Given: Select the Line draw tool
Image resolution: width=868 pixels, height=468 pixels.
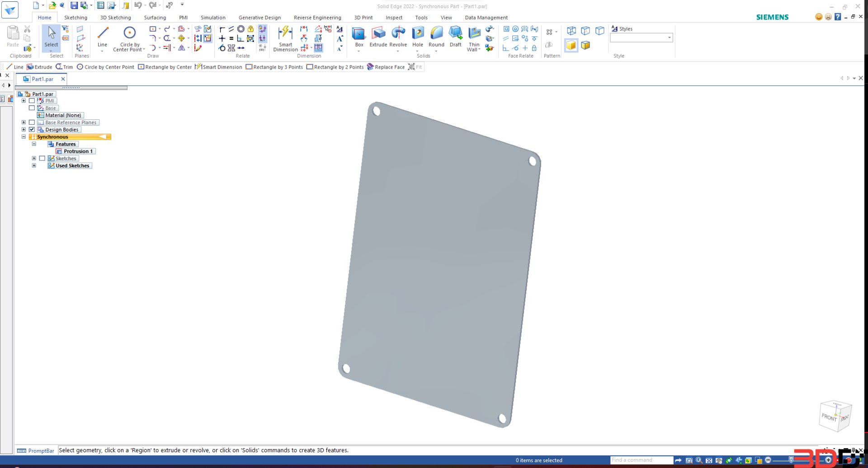Looking at the screenshot, I should click(103, 37).
